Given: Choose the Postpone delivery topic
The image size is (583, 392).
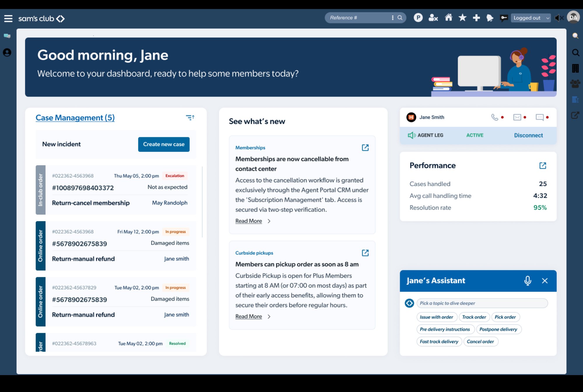Looking at the screenshot, I should pyautogui.click(x=498, y=329).
